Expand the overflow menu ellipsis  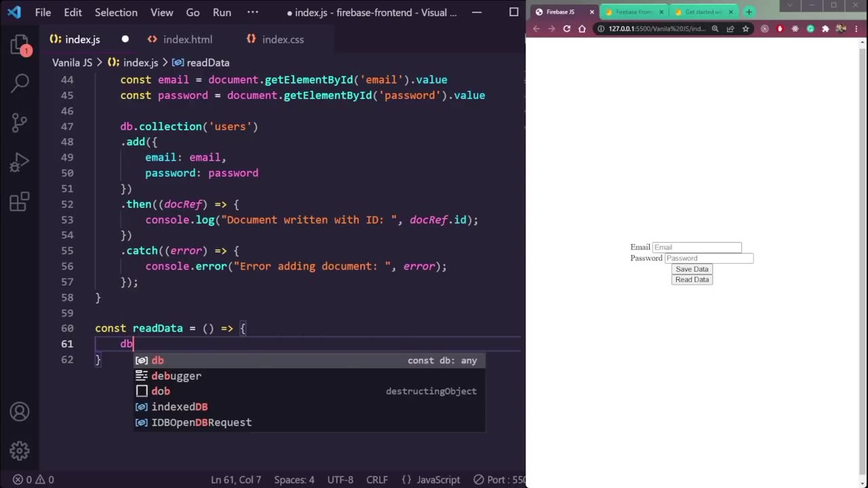253,12
